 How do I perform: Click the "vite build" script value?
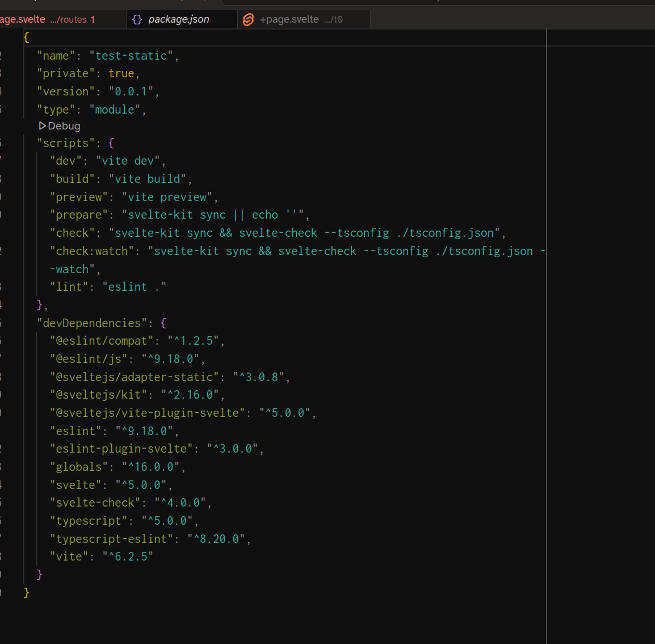point(148,179)
